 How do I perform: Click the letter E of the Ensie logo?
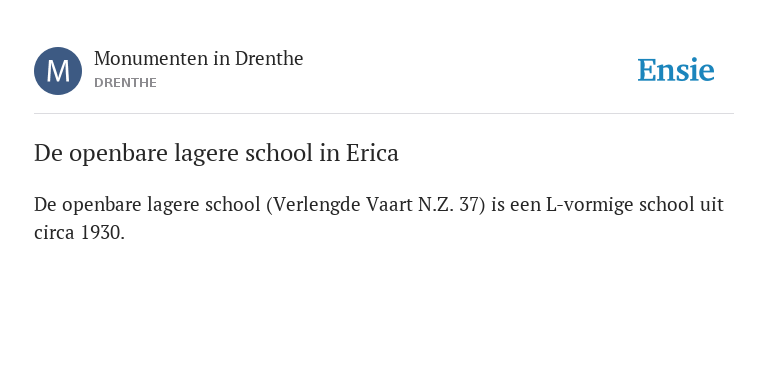click(x=647, y=71)
